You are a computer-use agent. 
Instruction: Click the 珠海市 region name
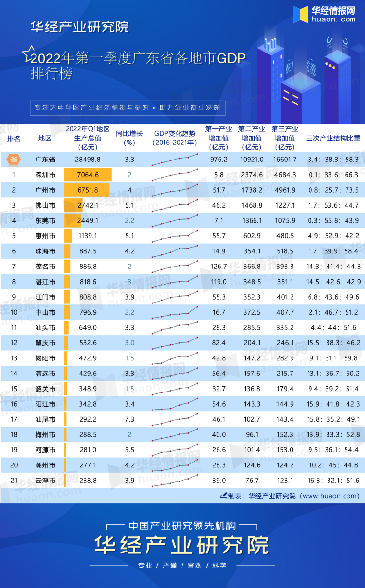(45, 251)
